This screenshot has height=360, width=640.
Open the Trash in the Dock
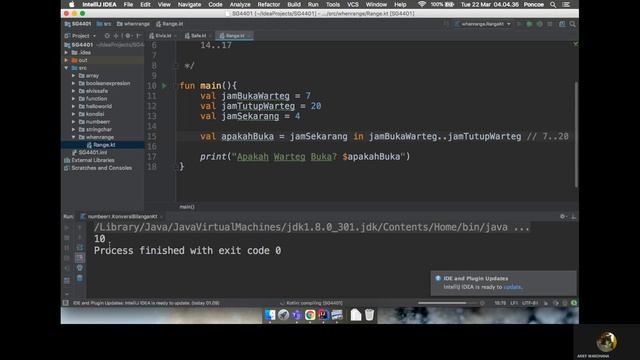(369, 315)
